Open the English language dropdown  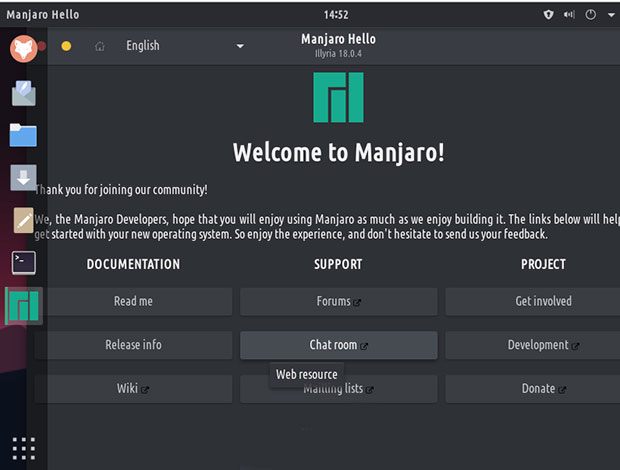point(184,46)
